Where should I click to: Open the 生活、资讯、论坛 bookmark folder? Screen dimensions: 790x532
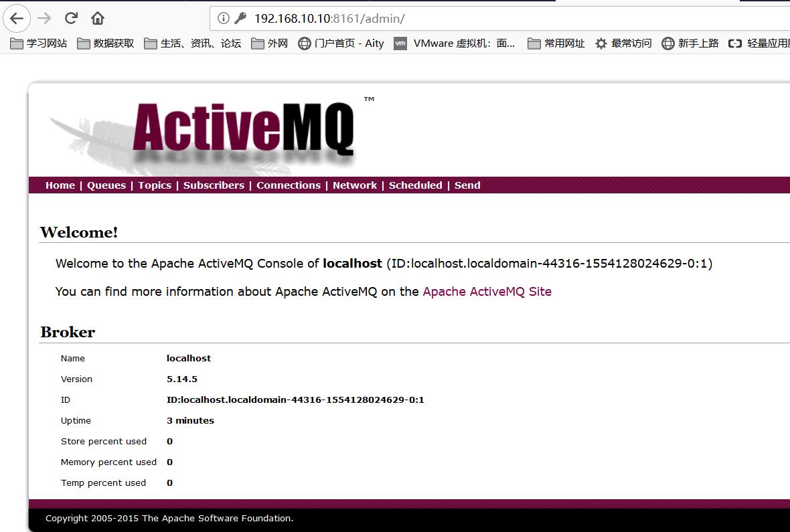click(x=192, y=43)
